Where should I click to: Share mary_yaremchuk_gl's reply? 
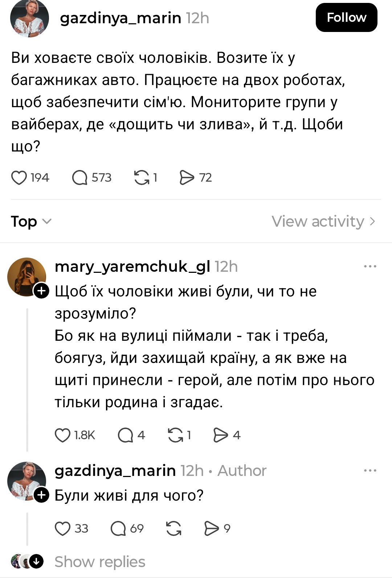(221, 435)
